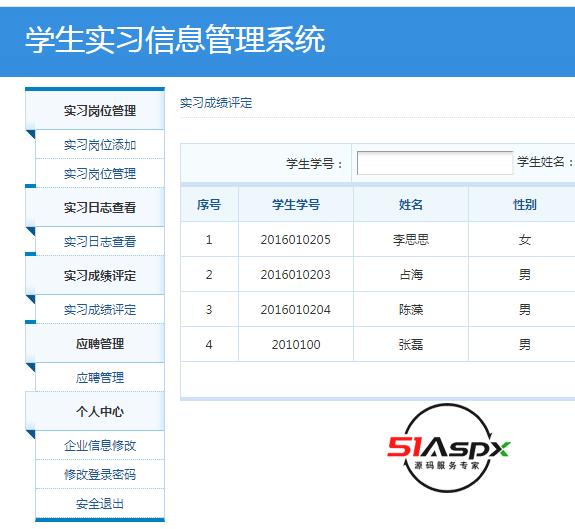This screenshot has height=529, width=575.
Task: Click the 男 gender cell for 张磊
Action: click(x=525, y=345)
